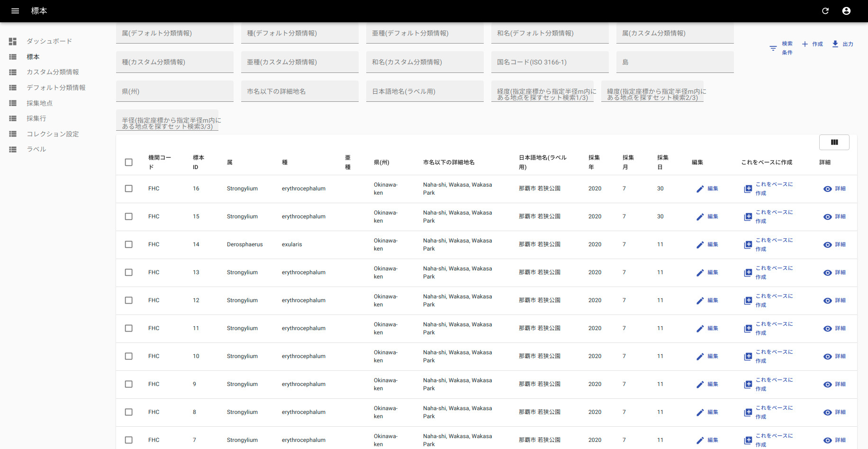Image resolution: width=868 pixels, height=449 pixels.
Task: Click the ラベル list icon in sidebar
Action: pyautogui.click(x=13, y=150)
